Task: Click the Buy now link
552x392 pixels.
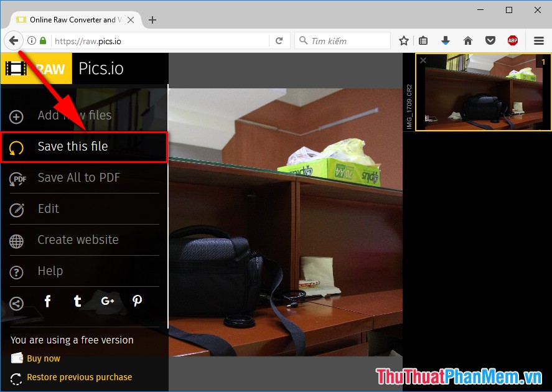Action: pyautogui.click(x=44, y=358)
